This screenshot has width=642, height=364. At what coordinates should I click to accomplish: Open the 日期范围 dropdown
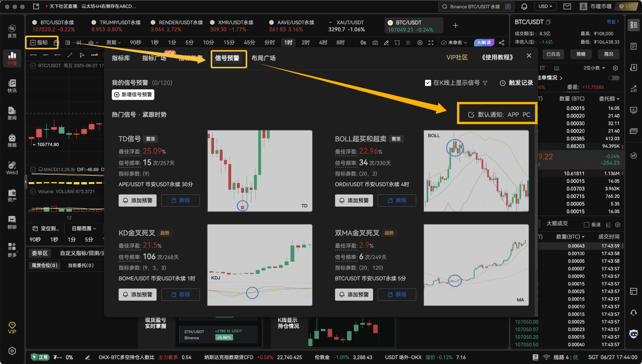(84, 228)
